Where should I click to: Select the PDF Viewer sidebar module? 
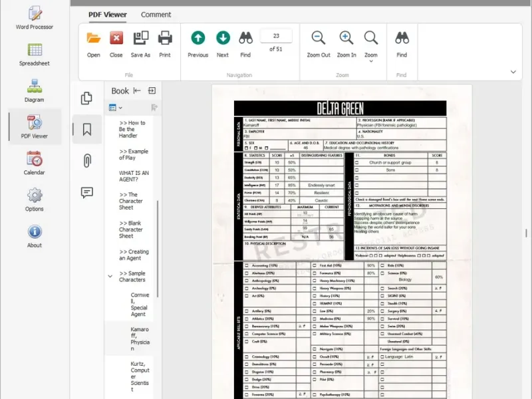tap(35, 126)
